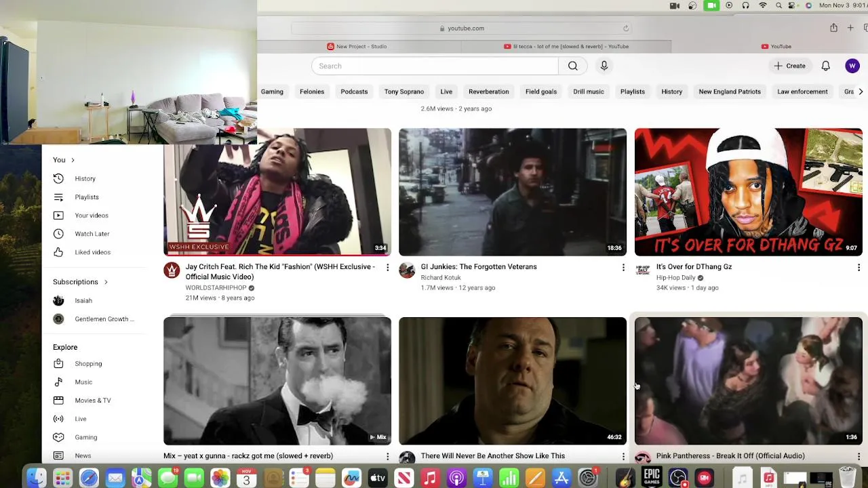
Task: Click the green FaceTime camera menu bar icon
Action: click(711, 5)
